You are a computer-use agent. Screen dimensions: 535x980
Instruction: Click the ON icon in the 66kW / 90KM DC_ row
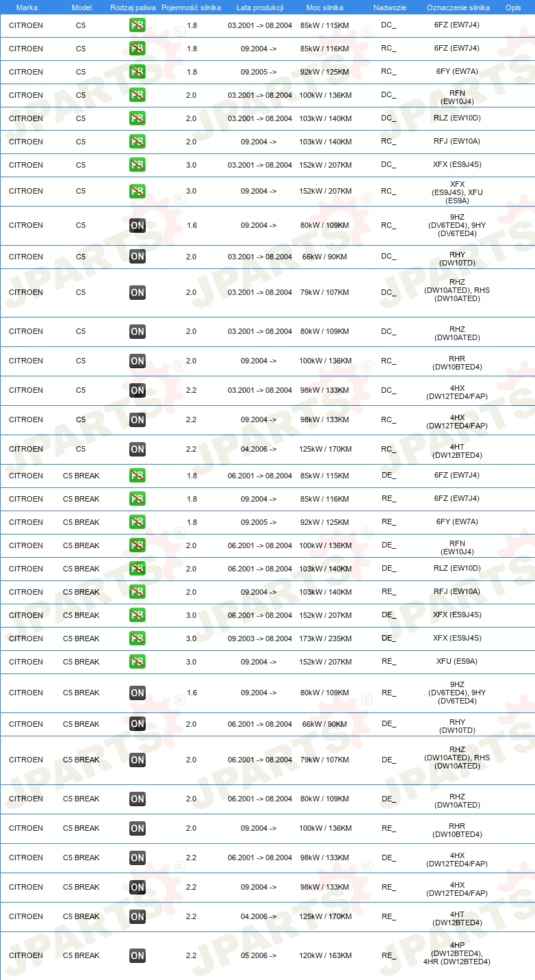(137, 257)
